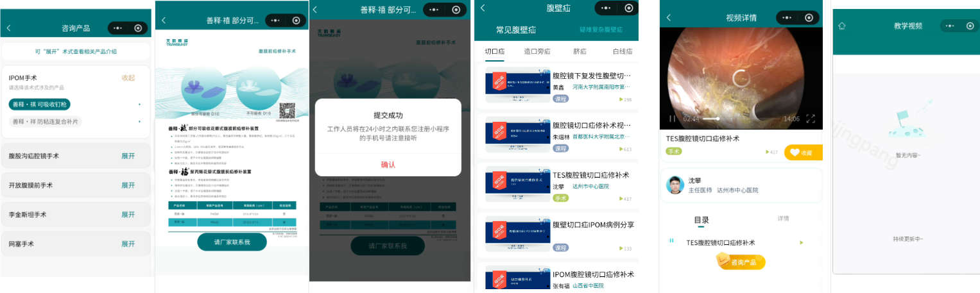Screen dimensions: 980x293
Task: Click the 河南大学附属南阳市第 hospital link
Action: (x=602, y=87)
